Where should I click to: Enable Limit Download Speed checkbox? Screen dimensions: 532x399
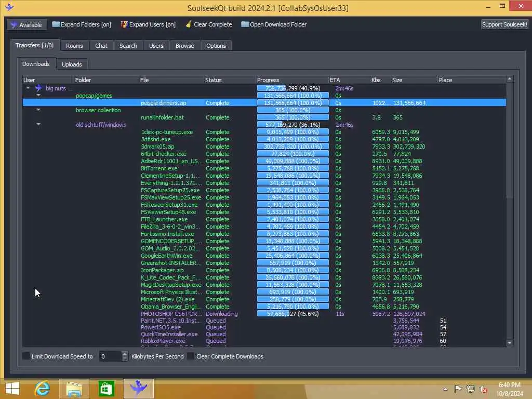[26, 356]
